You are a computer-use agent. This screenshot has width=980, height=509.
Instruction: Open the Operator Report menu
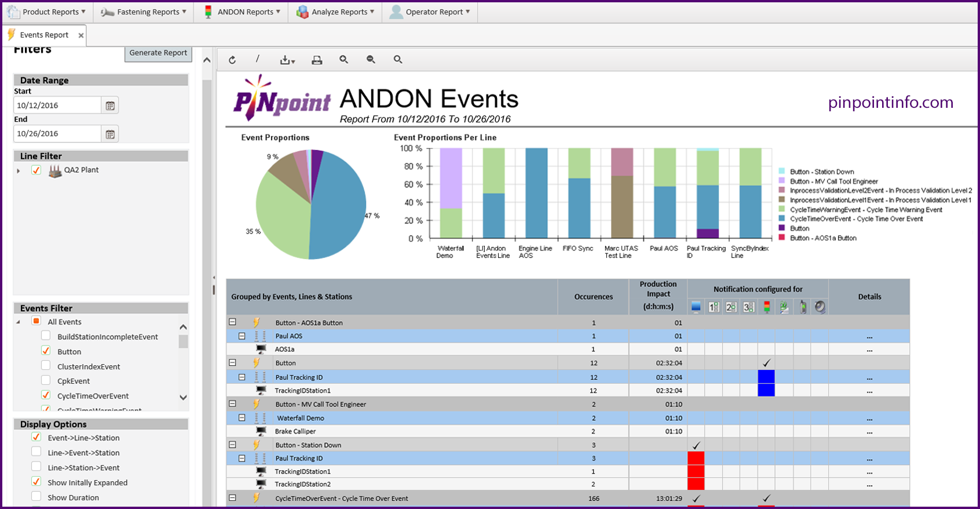point(430,12)
